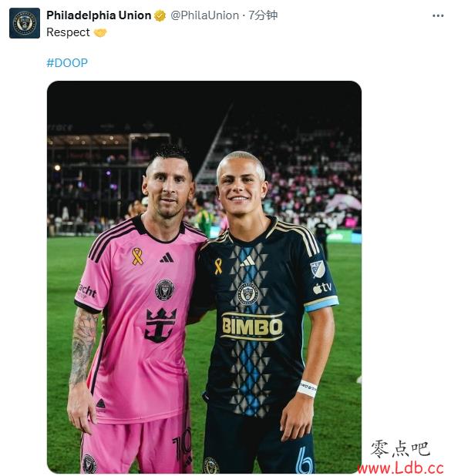The height and width of the screenshot is (476, 451).
Task: Select the Respect tweet text
Action: click(x=68, y=32)
